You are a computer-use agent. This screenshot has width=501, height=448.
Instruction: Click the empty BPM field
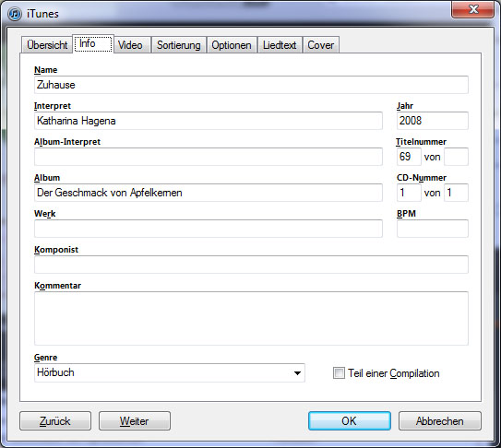point(433,229)
